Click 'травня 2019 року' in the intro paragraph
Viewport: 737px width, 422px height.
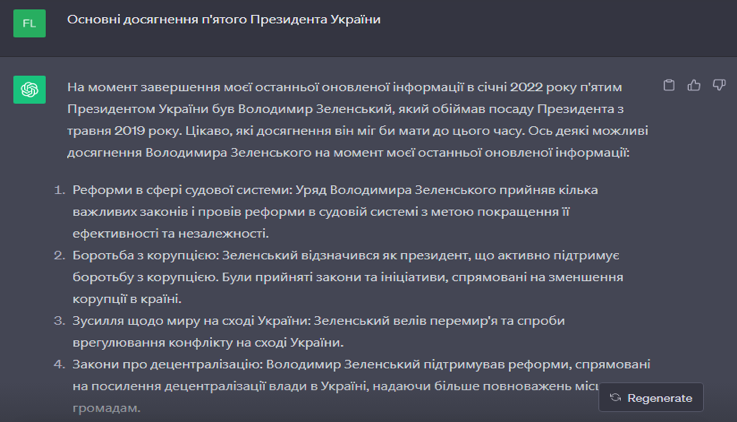click(x=124, y=131)
